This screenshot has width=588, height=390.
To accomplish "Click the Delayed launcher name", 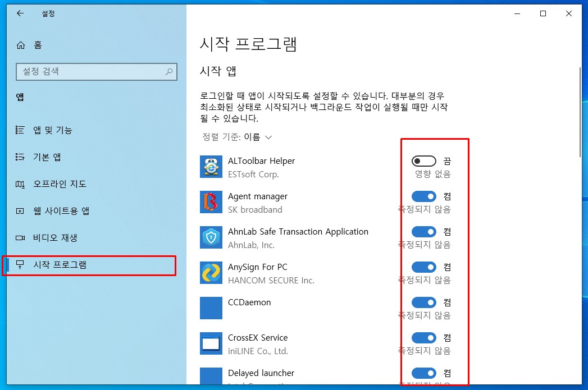I will pyautogui.click(x=261, y=373).
